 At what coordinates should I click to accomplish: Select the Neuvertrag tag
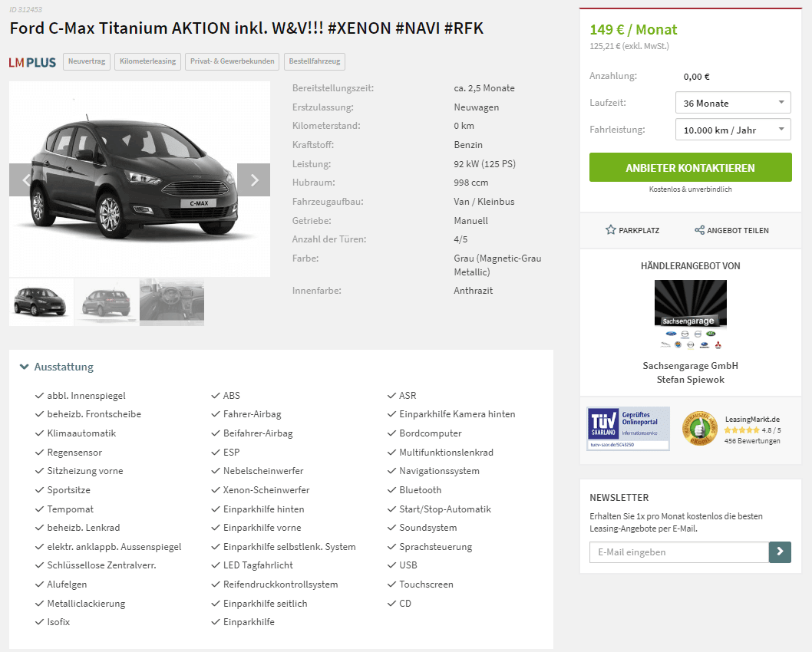(x=87, y=61)
